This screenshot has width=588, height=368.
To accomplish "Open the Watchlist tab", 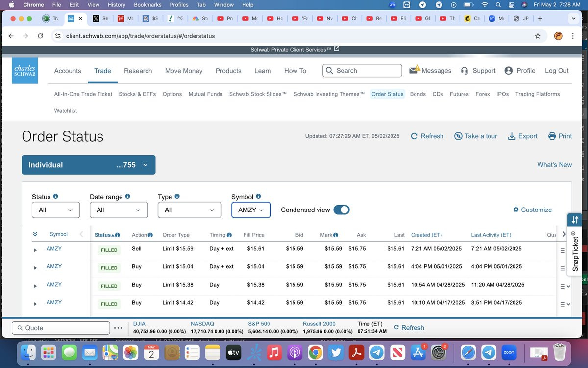I will [x=66, y=111].
